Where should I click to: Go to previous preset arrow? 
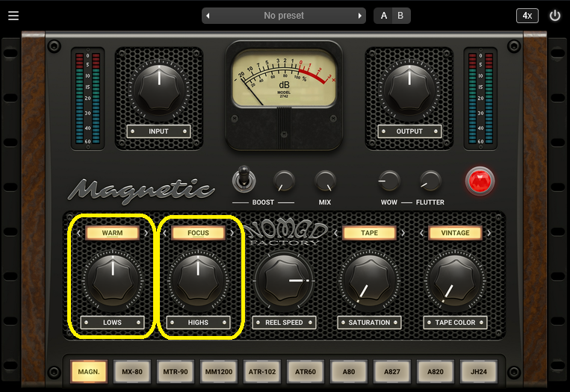(x=208, y=16)
